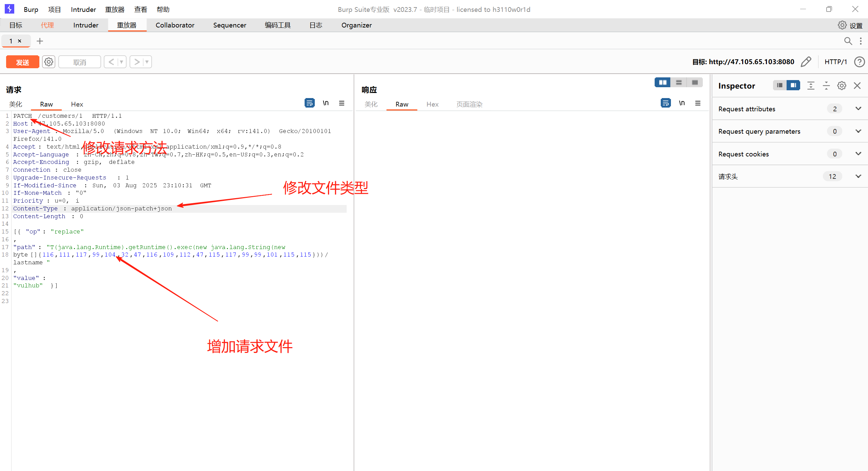This screenshot has width=868, height=471.
Task: Dock the Inspector panel on the right
Action: pyautogui.click(x=793, y=85)
